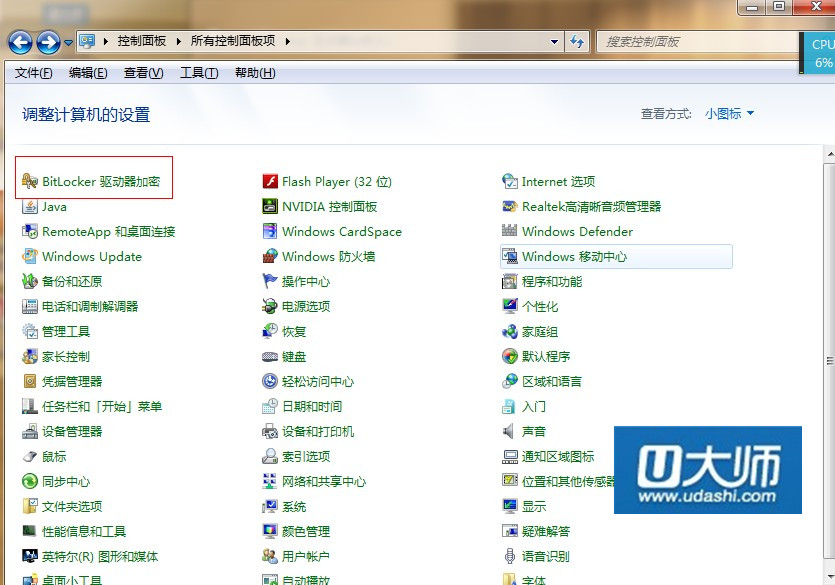This screenshot has width=835, height=585.
Task: Click the 管理工具 icon
Action: 29,332
